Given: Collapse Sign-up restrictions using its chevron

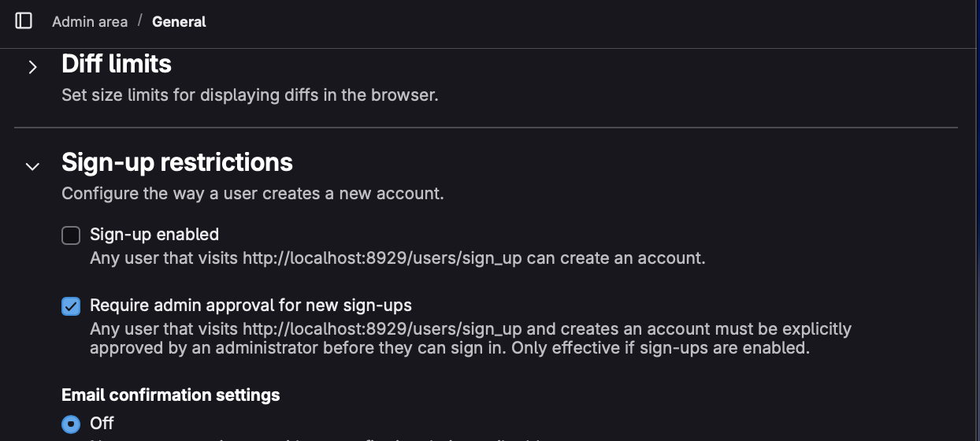Looking at the screenshot, I should (x=32, y=166).
